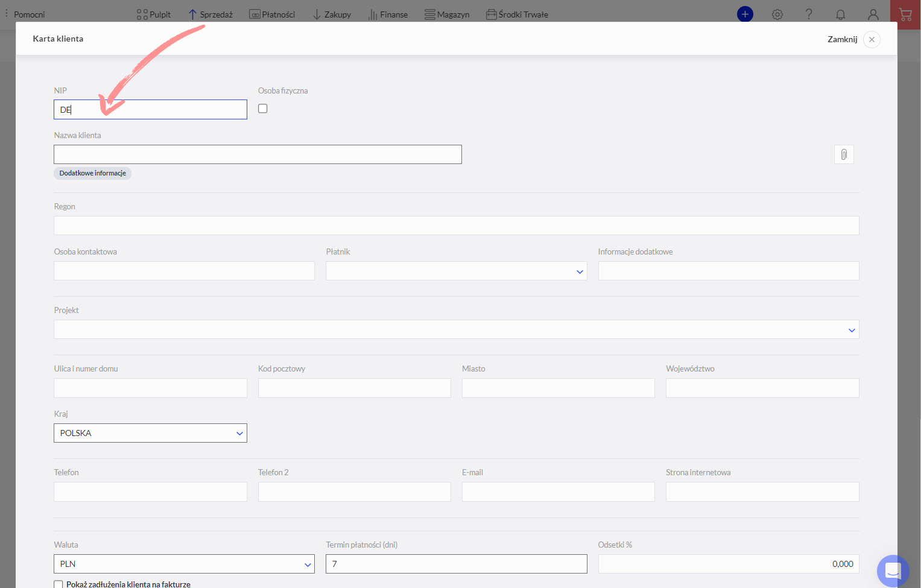The height and width of the screenshot is (588, 921).
Task: Open user account profile icon
Action: pyautogui.click(x=873, y=14)
